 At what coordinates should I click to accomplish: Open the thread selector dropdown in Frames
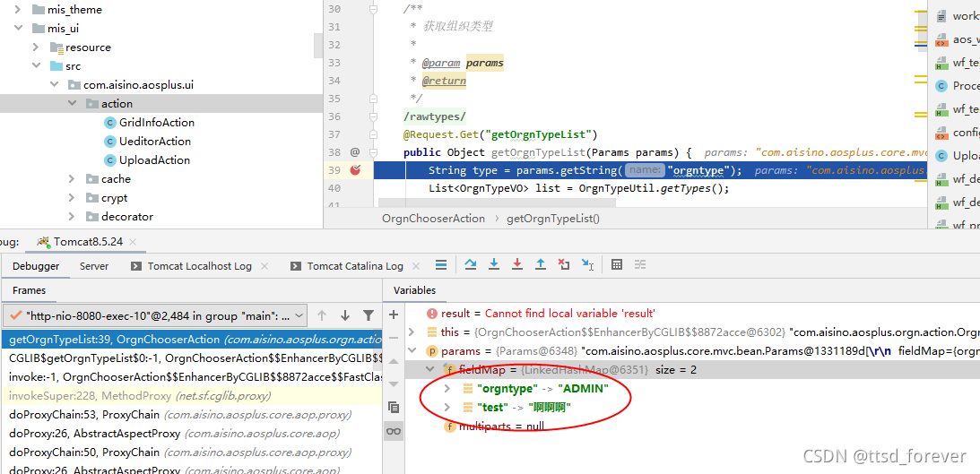coord(156,315)
